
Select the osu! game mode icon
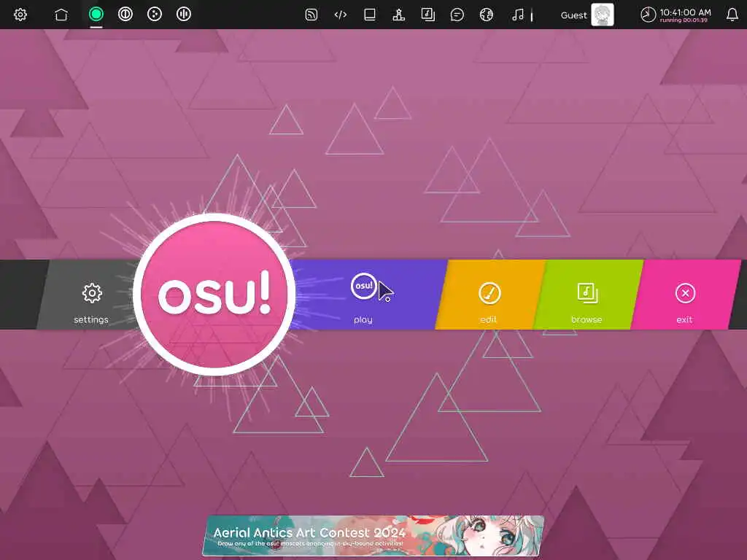96,15
